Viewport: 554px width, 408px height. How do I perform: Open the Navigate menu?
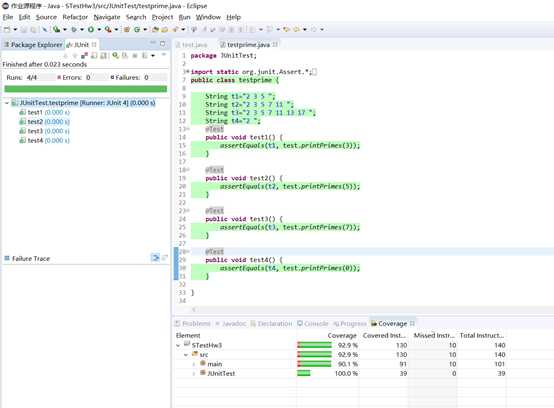(x=107, y=17)
